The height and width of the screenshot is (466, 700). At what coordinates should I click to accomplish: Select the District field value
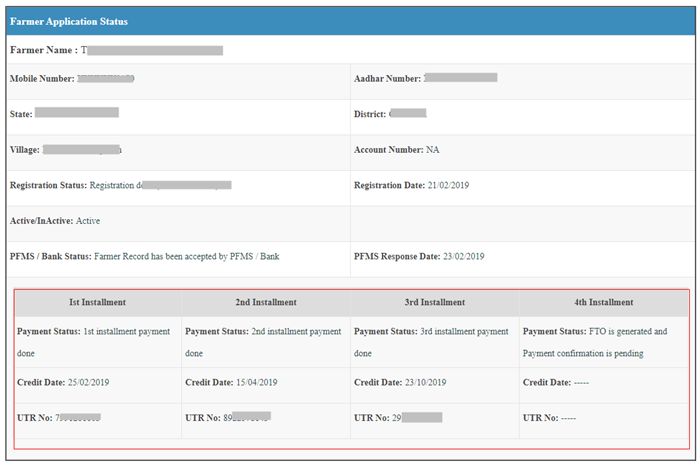pos(407,114)
